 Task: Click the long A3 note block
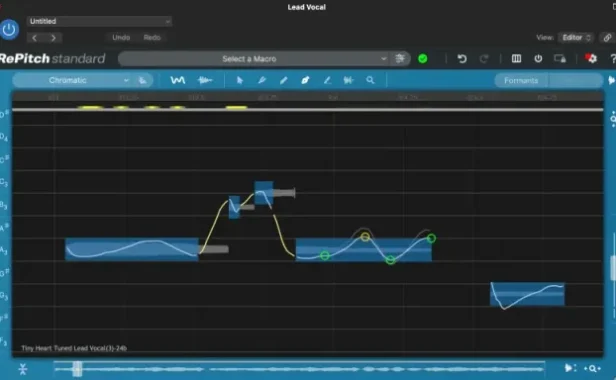[x=132, y=249]
